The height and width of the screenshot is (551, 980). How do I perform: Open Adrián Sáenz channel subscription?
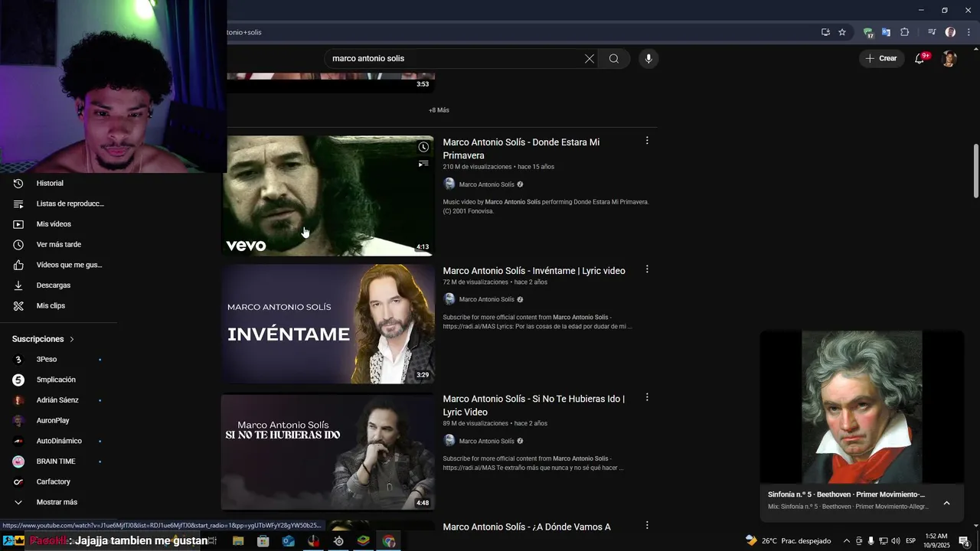point(58,400)
